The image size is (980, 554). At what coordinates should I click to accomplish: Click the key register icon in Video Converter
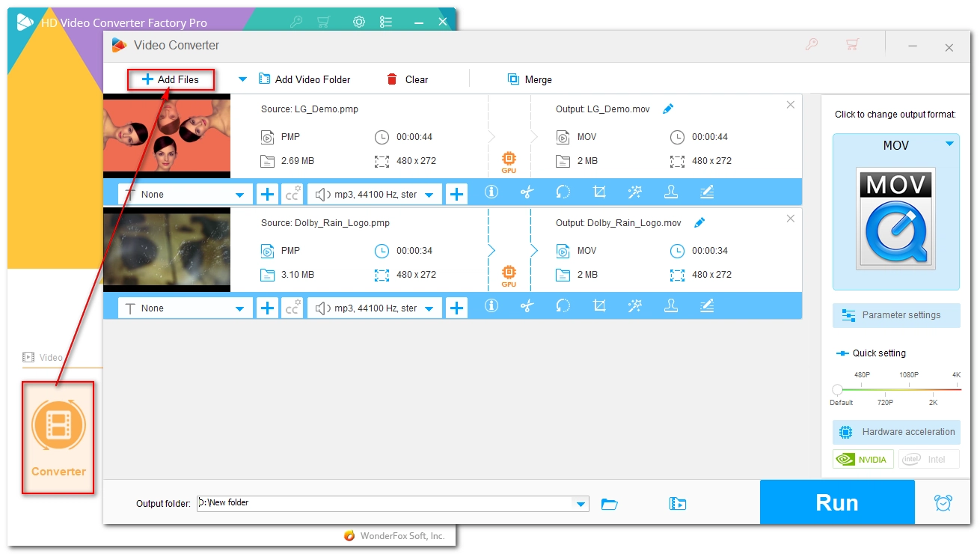(812, 45)
